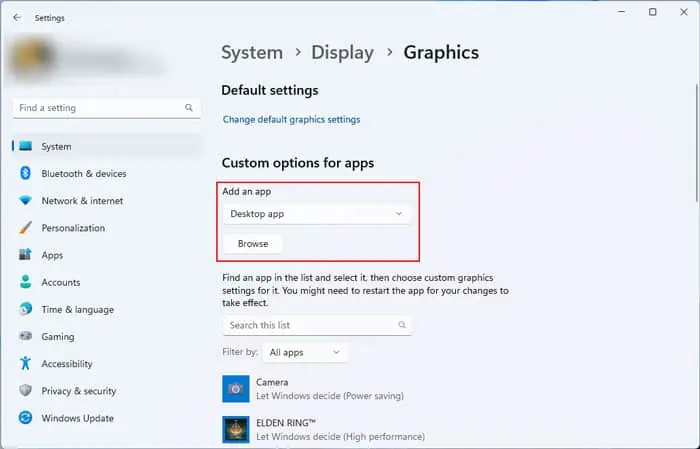Screen dimensions: 700x449
Task: Click the System sidebar icon
Action: (x=25, y=146)
